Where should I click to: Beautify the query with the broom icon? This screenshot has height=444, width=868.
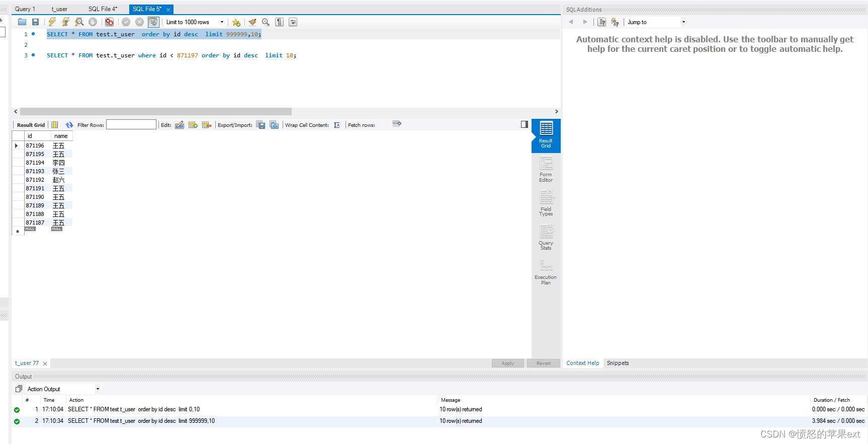[x=252, y=22]
